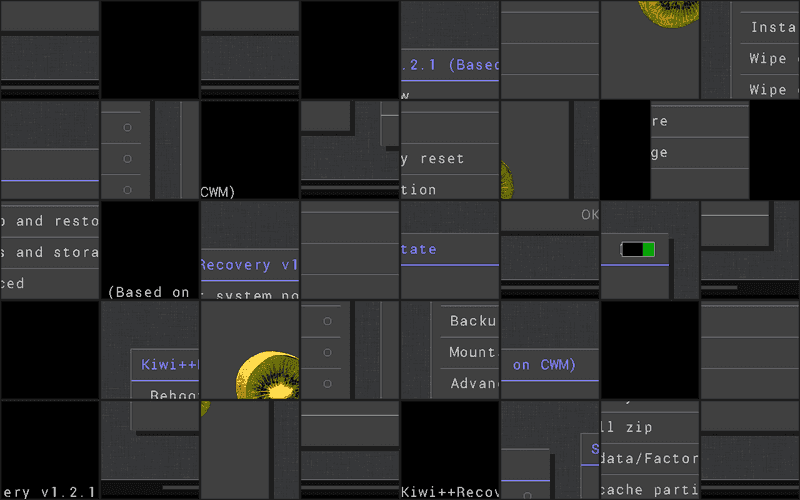Choose the 'data/Factor' list row
The image size is (800, 500).
click(649, 459)
